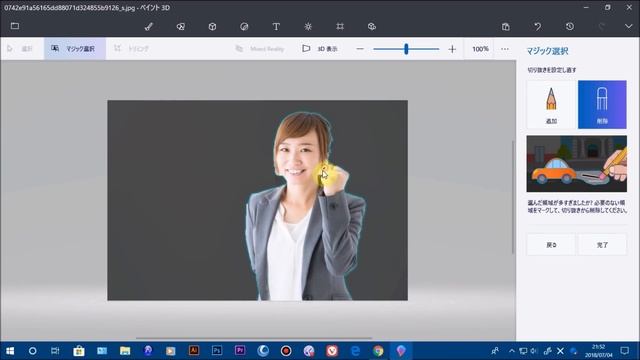The width and height of the screenshot is (640, 360).
Task: Click the car tutorial thumbnail
Action: pyautogui.click(x=576, y=164)
